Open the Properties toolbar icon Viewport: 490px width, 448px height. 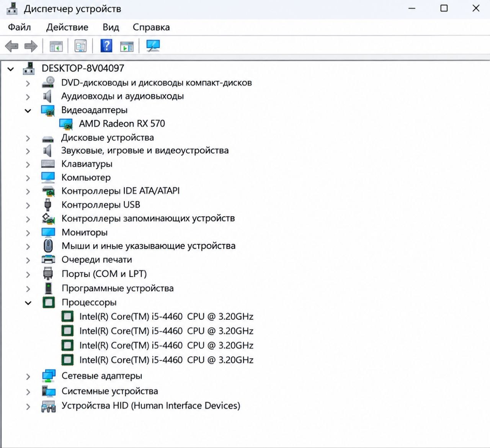[81, 46]
